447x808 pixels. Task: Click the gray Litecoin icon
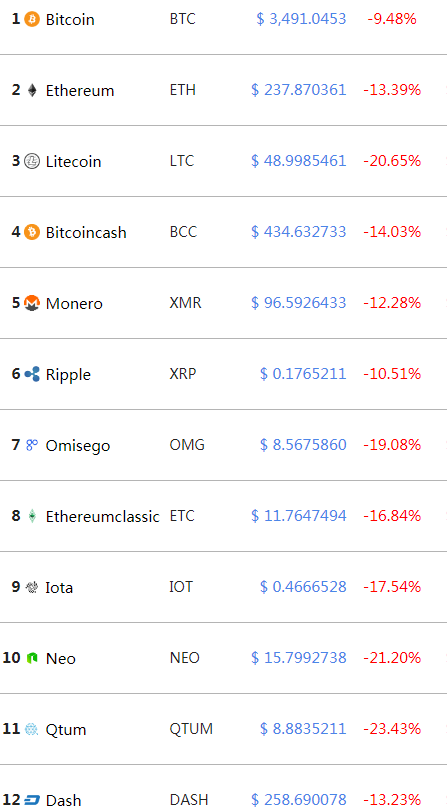32,161
